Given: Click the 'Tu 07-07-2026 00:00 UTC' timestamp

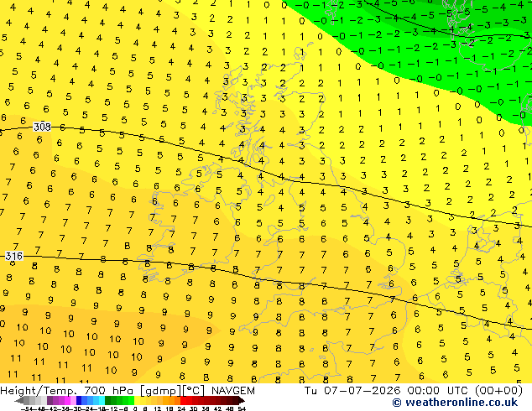Looking at the screenshot, I should coord(388,391).
